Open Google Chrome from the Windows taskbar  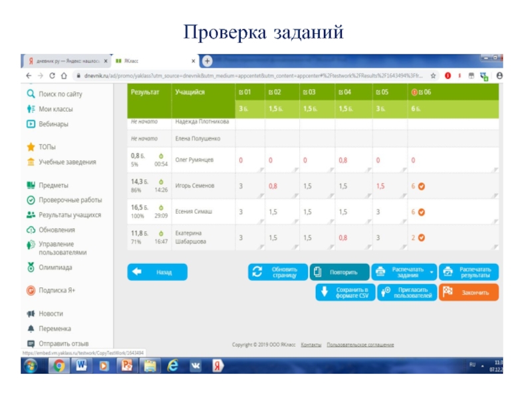pyautogui.click(x=59, y=365)
